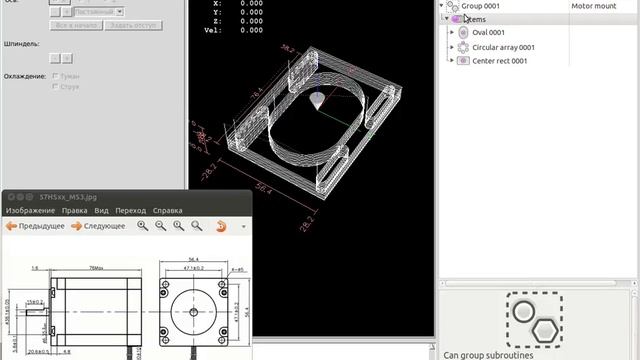Click the Vel: 0.000 readout
This screenshot has height=360, width=640.
(x=233, y=30)
